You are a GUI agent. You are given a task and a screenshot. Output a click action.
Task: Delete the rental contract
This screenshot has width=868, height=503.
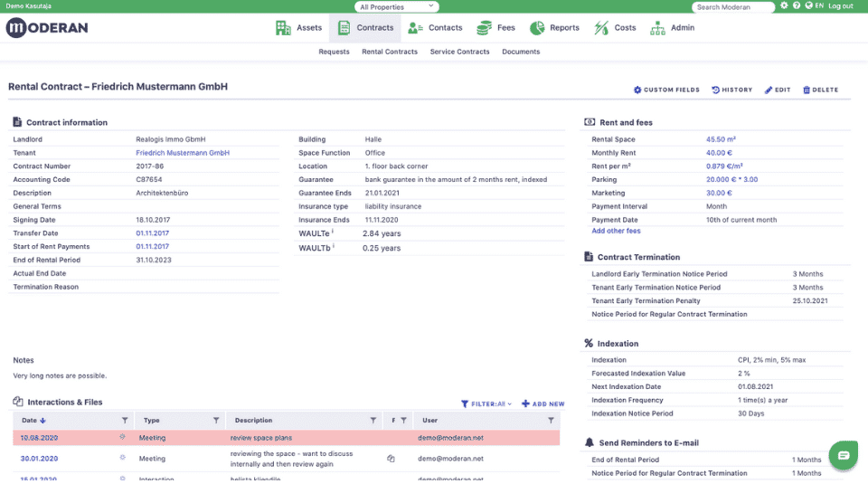click(820, 90)
